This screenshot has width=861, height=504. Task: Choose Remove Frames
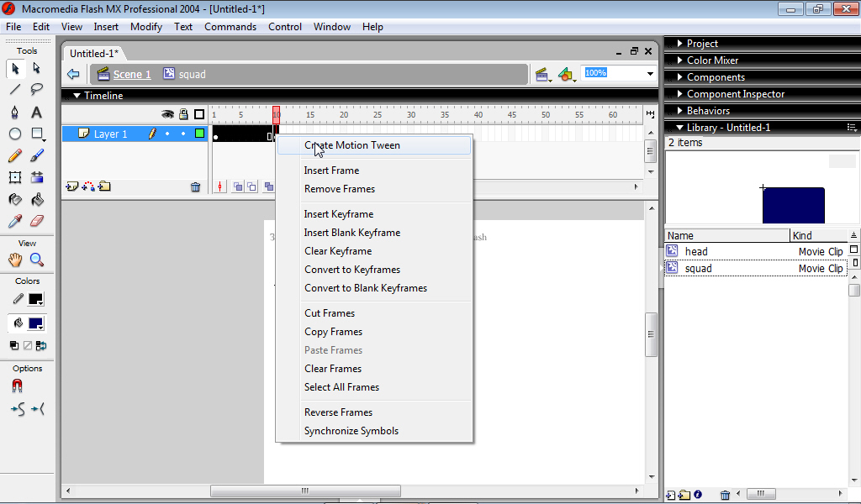[340, 189]
